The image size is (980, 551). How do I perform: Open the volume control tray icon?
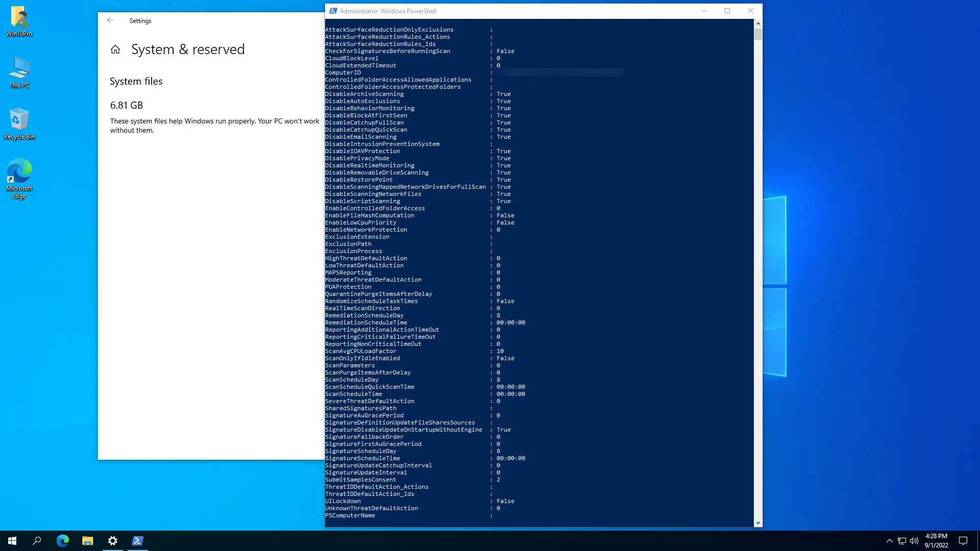coord(914,541)
